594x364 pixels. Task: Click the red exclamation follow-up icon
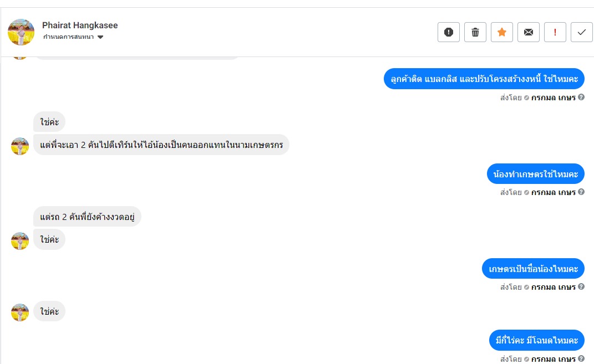click(x=555, y=32)
